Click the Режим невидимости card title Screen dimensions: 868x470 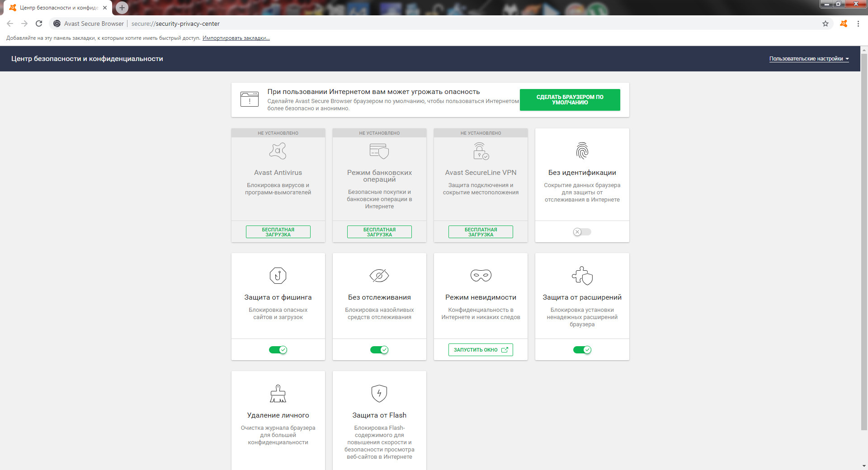click(x=481, y=297)
